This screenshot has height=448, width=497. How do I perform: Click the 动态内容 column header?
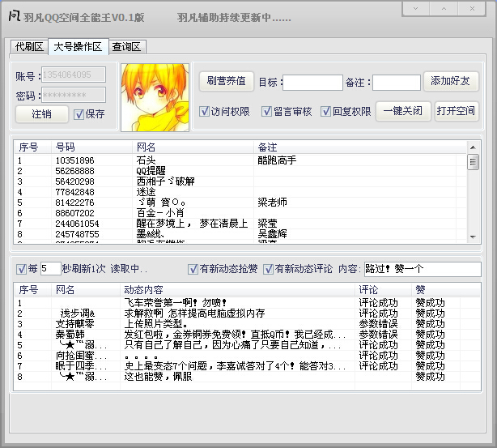tap(237, 290)
